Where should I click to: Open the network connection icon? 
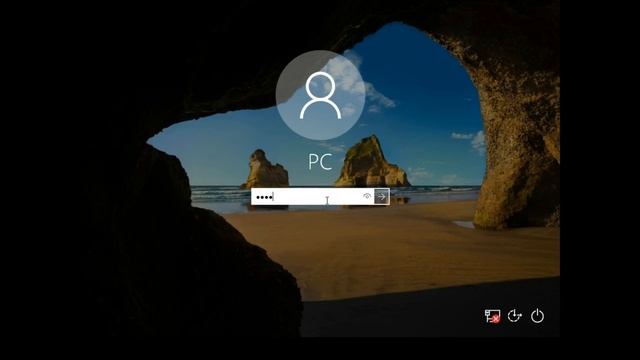pos(492,316)
